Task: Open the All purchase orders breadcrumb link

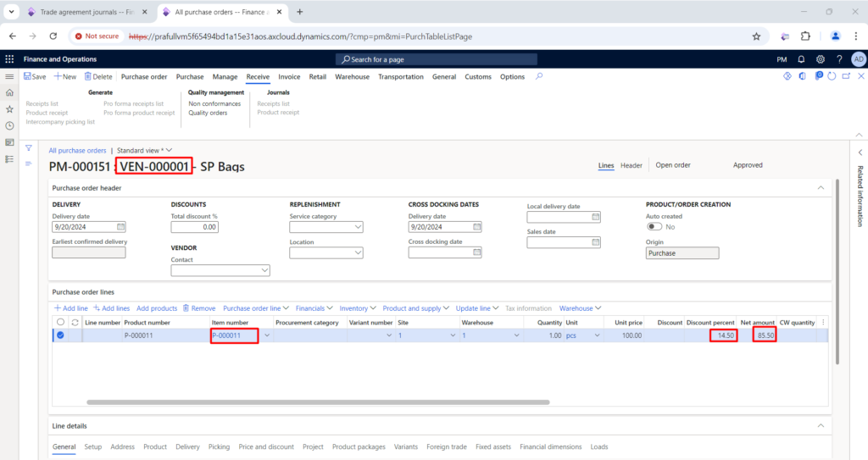Action: (77, 151)
